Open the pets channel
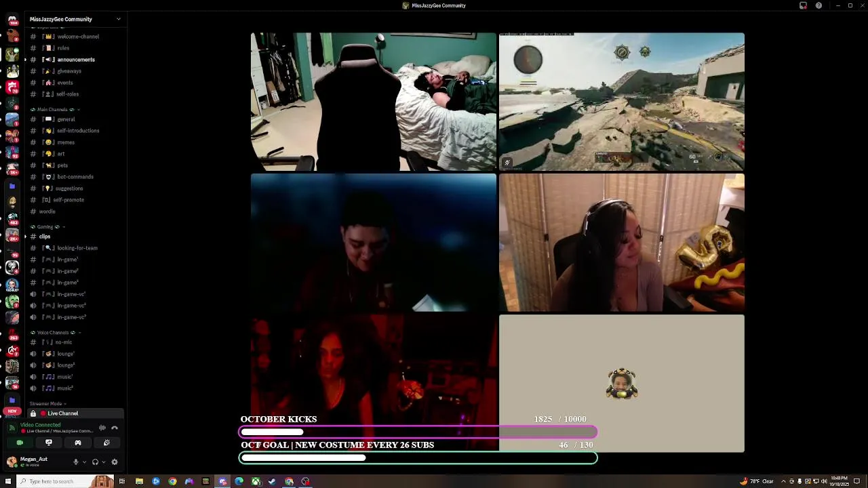 point(75,165)
